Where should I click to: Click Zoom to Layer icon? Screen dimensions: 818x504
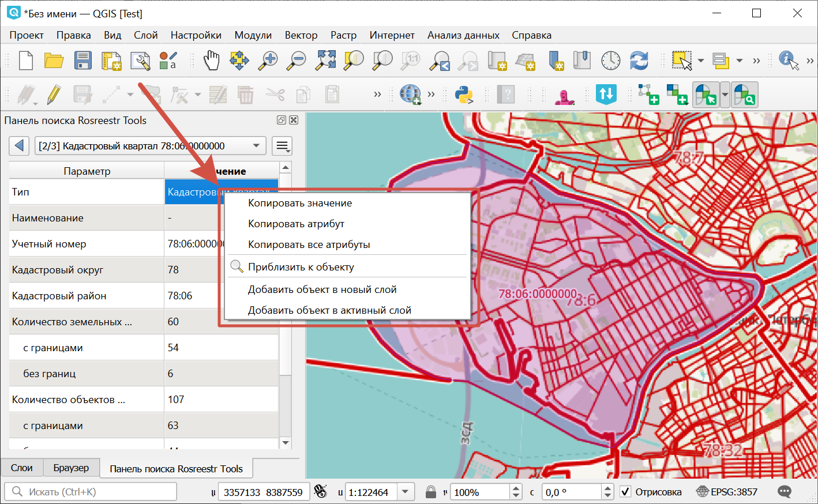[382, 60]
